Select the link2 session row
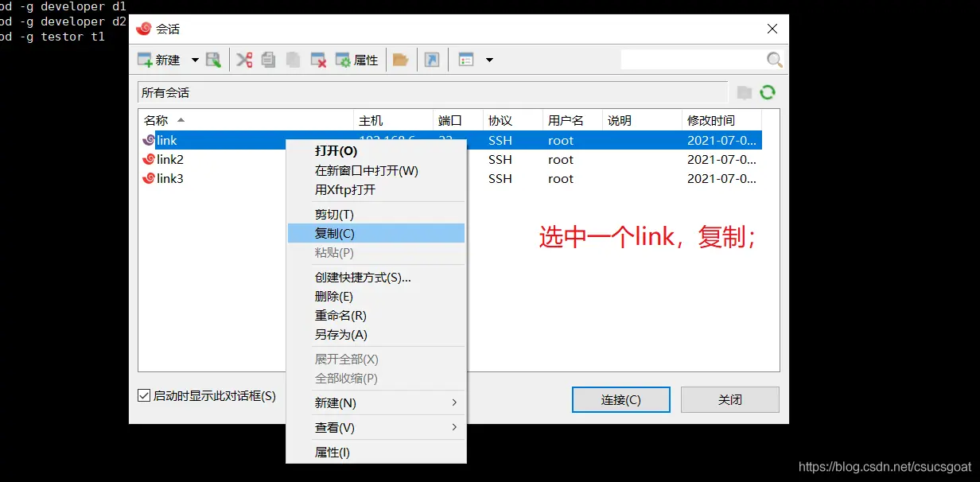 pos(451,159)
